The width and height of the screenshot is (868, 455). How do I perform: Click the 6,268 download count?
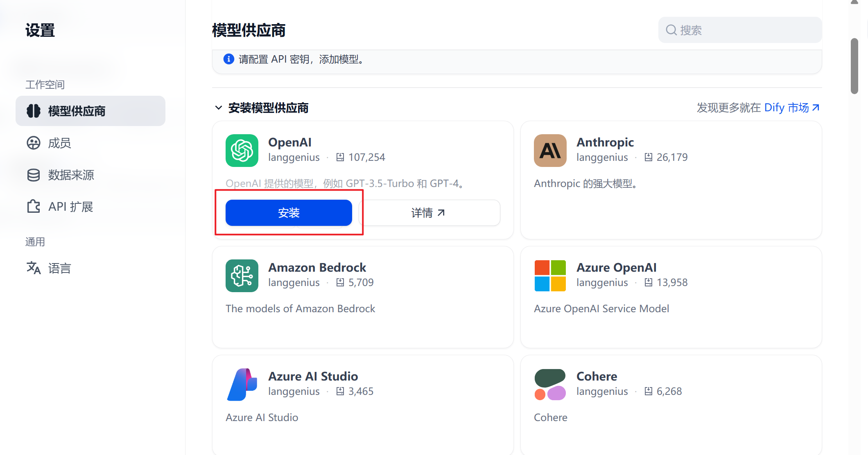tap(669, 391)
